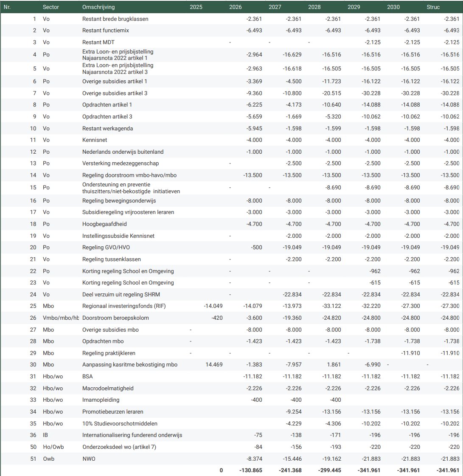Select the 'Kennisnet' row 11 description
This screenshot has height=476, width=463.
point(95,140)
